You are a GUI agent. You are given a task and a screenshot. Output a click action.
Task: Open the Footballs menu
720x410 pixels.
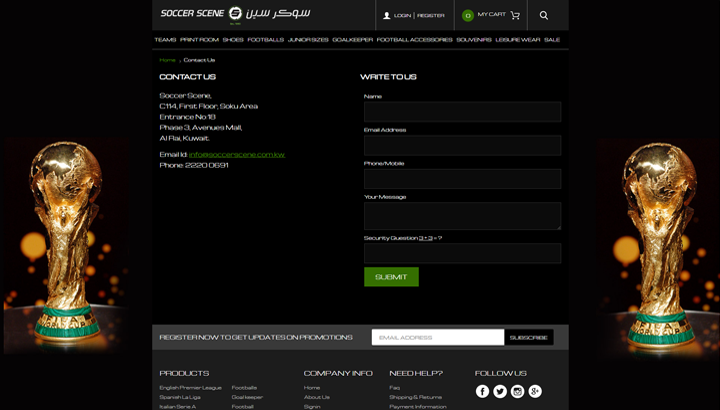point(265,40)
